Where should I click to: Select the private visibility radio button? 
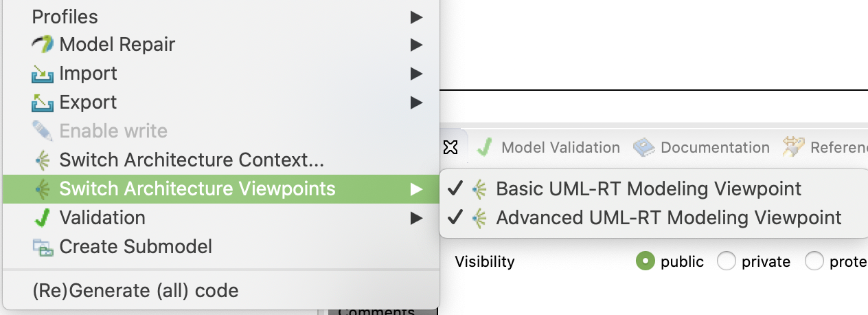coord(727,261)
